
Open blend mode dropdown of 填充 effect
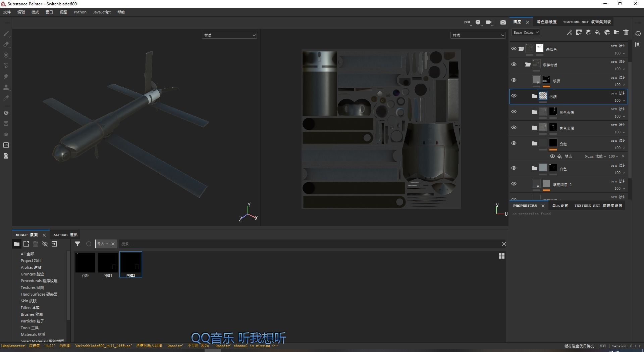coord(595,156)
